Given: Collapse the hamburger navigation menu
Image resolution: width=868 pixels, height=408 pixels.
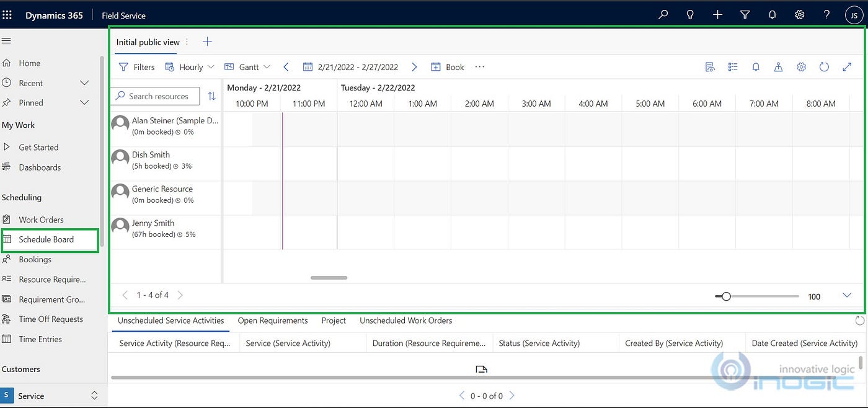Looking at the screenshot, I should pyautogui.click(x=7, y=41).
